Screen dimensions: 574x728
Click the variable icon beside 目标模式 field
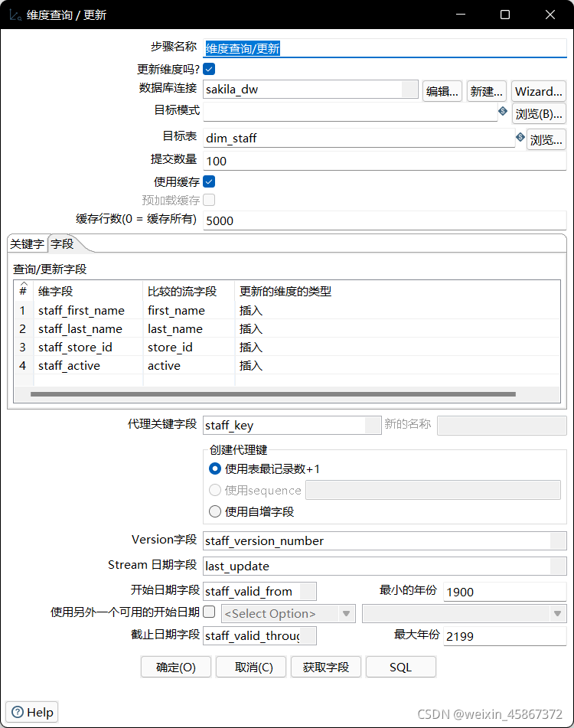(x=503, y=111)
